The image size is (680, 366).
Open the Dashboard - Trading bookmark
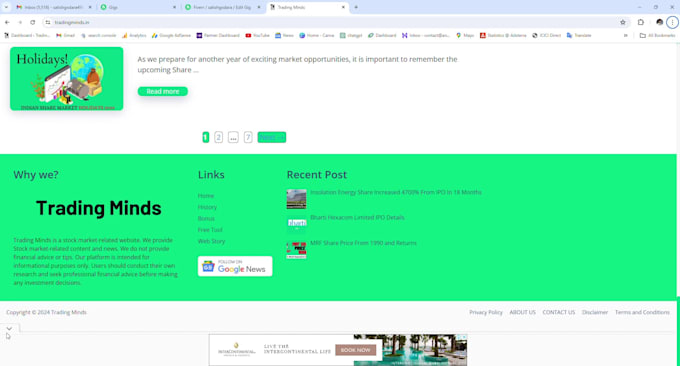[27, 35]
